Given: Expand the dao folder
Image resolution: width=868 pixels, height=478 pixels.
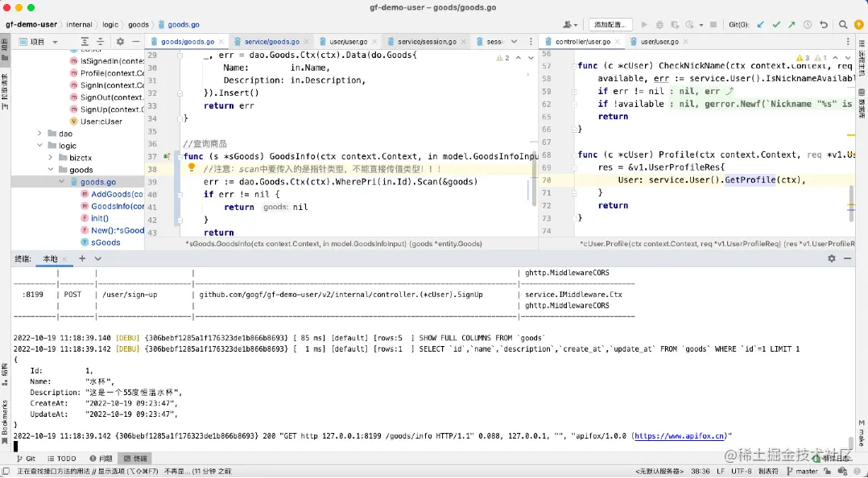Looking at the screenshot, I should [x=39, y=134].
